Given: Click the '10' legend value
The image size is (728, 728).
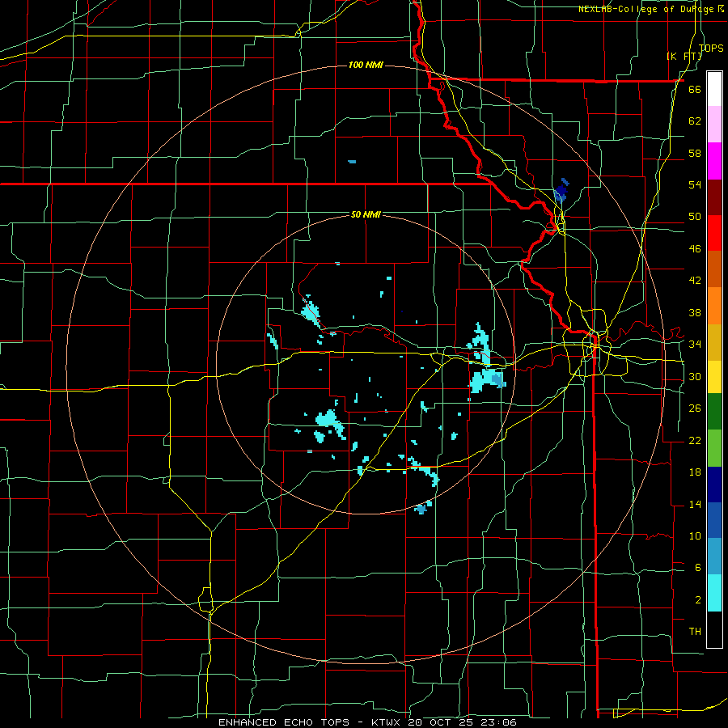Looking at the screenshot, I should (x=695, y=536).
